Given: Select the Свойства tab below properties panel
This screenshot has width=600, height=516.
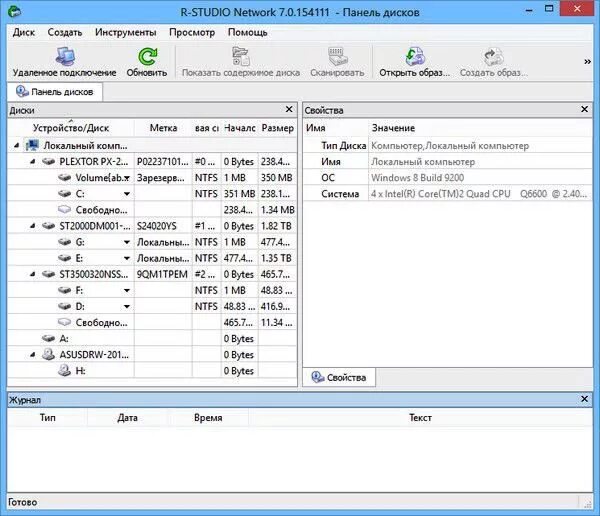Looking at the screenshot, I should pos(339,377).
